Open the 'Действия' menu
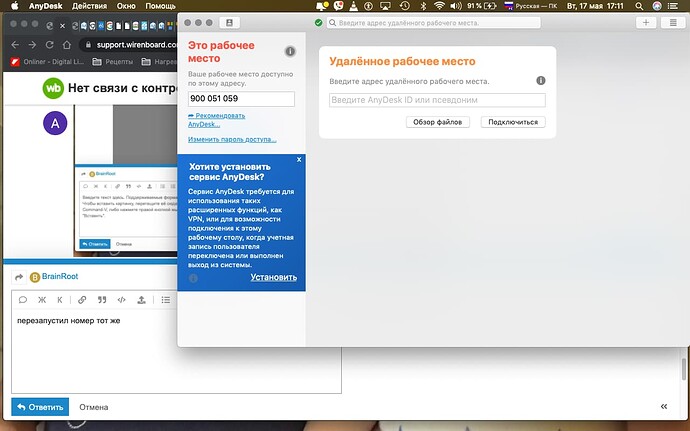 (89, 6)
